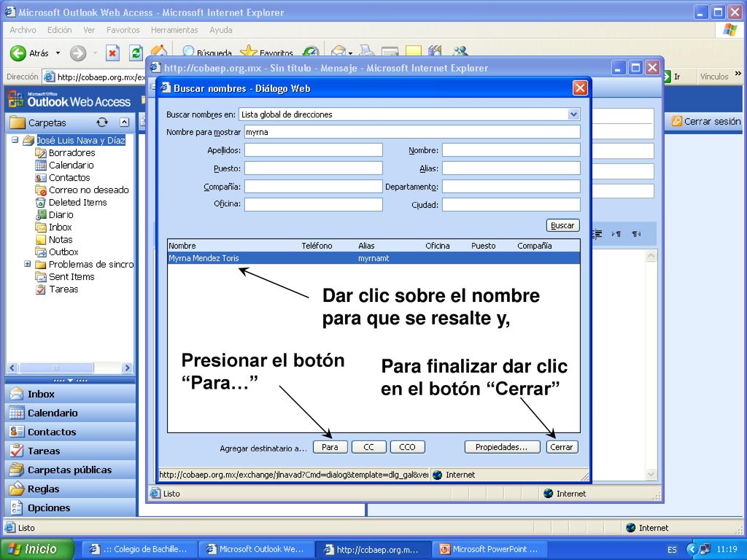The width and height of the screenshot is (747, 560).
Task: Go to Contactos shortcut in navigation pane
Action: click(71, 432)
